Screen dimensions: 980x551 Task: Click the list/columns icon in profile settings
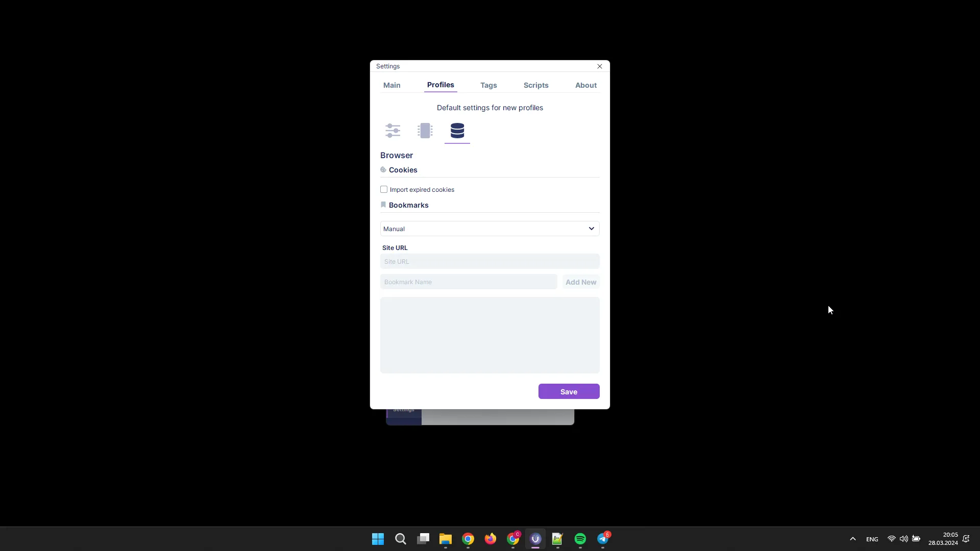tap(425, 131)
